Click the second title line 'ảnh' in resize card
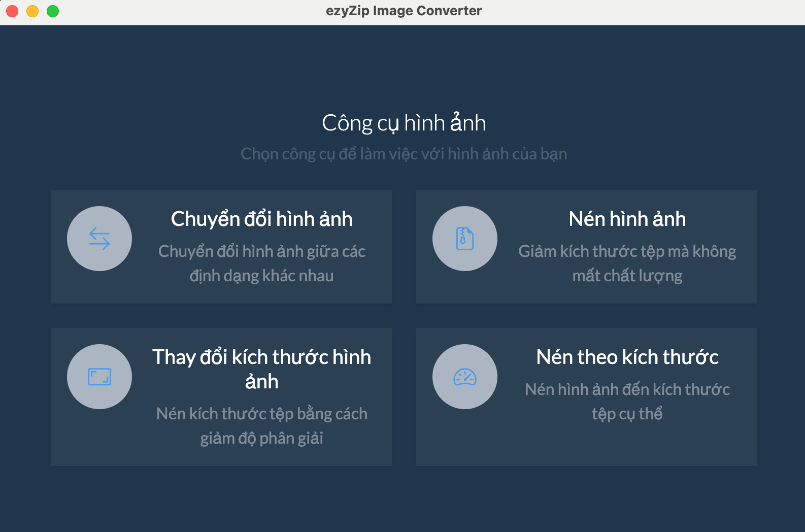The height and width of the screenshot is (532, 805). [261, 382]
